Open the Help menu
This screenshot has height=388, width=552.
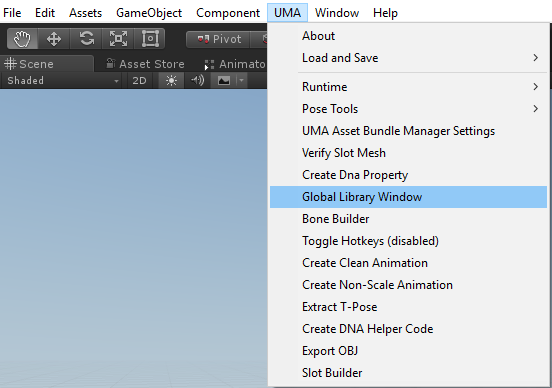coord(385,13)
